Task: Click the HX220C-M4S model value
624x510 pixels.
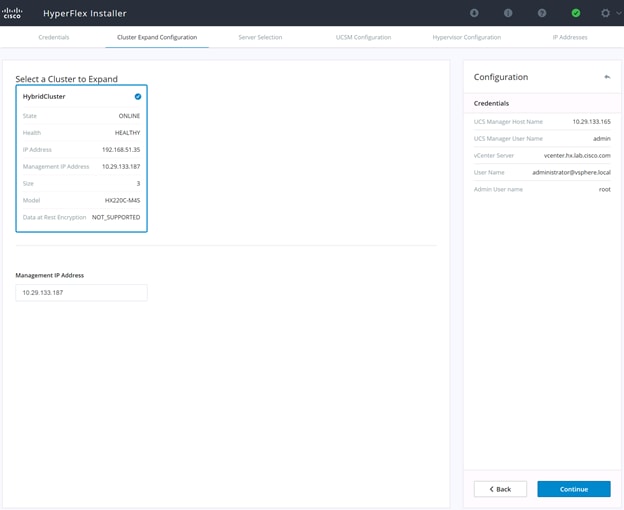Action: tap(122, 200)
